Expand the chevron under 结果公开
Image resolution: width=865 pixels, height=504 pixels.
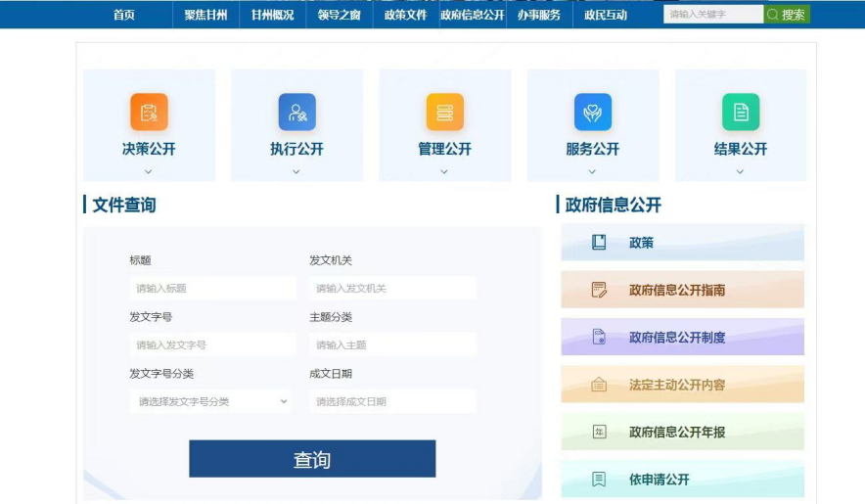pos(740,171)
